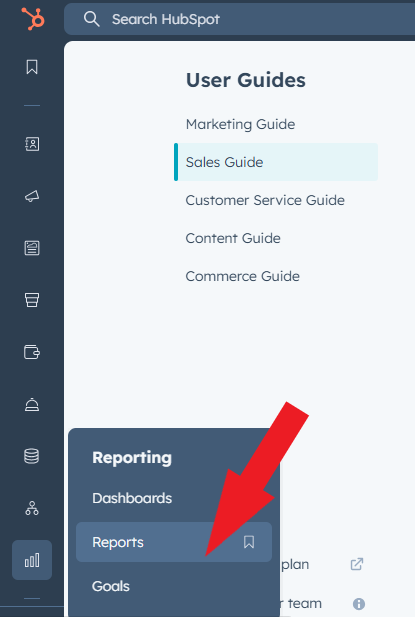Open the Content sidebar icon

[x=32, y=248]
